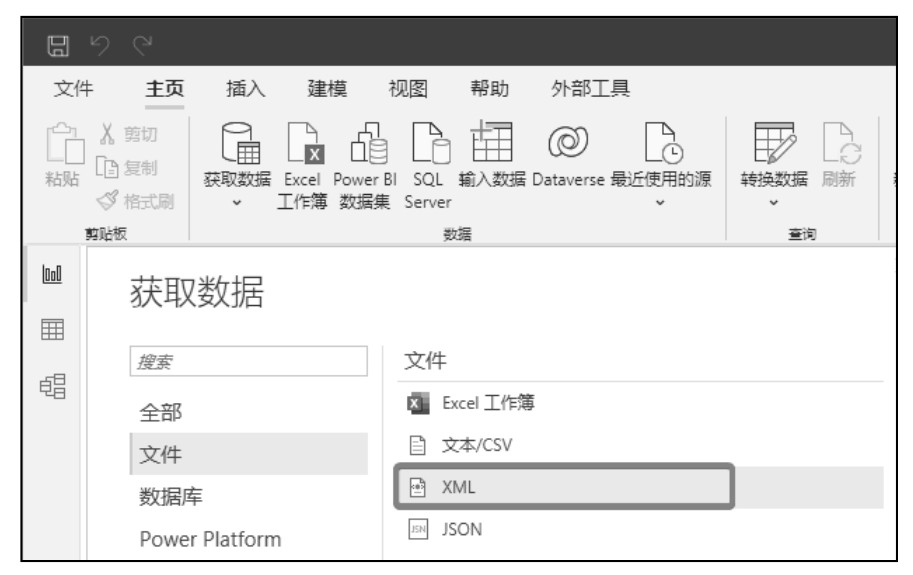Click the JSON file icon
The height and width of the screenshot is (575, 913).
pos(418,529)
